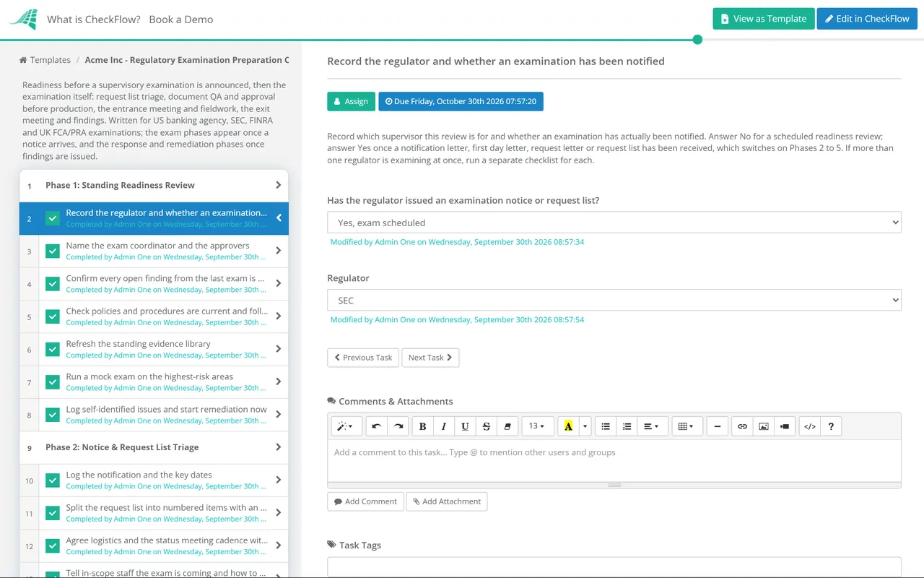Toggle checkbox for Split the request list task
Screen dimensions: 924x578
pyautogui.click(x=53, y=513)
